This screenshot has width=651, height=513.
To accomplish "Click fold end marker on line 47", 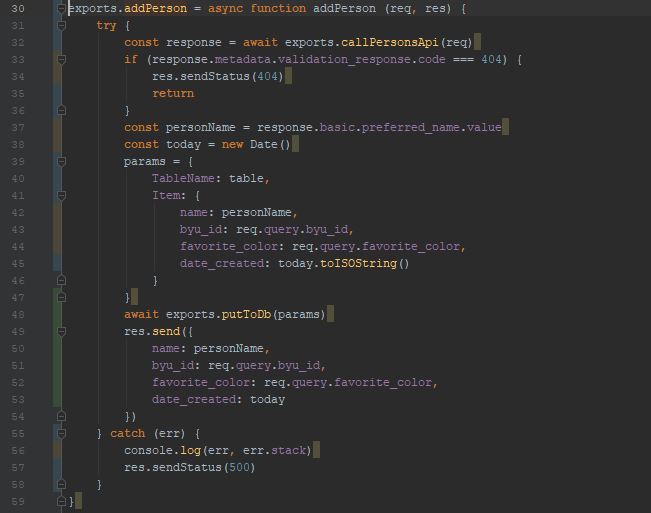I will [61, 298].
